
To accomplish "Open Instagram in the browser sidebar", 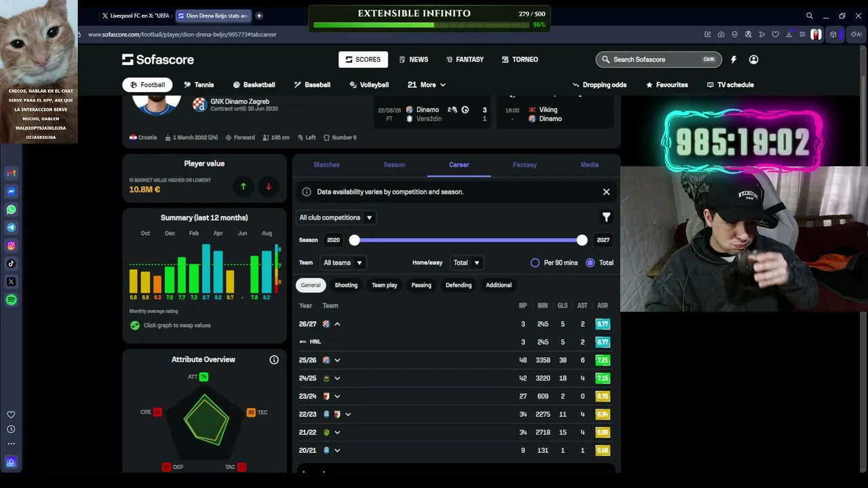I will [x=11, y=246].
